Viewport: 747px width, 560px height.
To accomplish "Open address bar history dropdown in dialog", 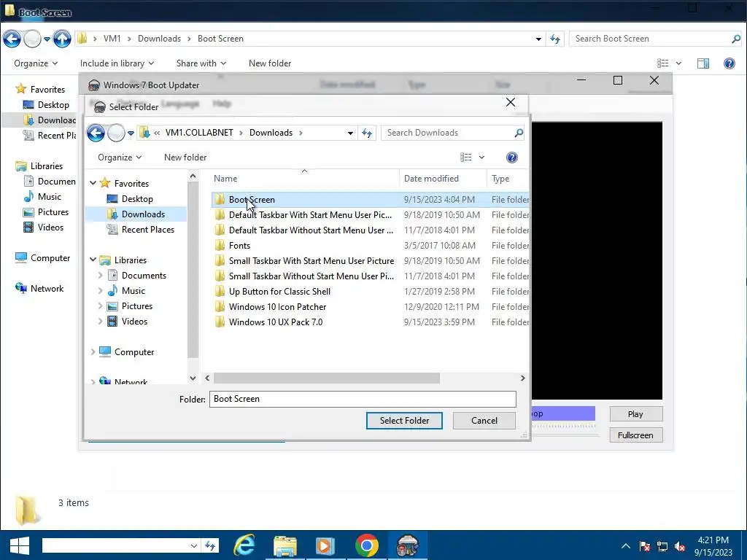I will pos(350,133).
